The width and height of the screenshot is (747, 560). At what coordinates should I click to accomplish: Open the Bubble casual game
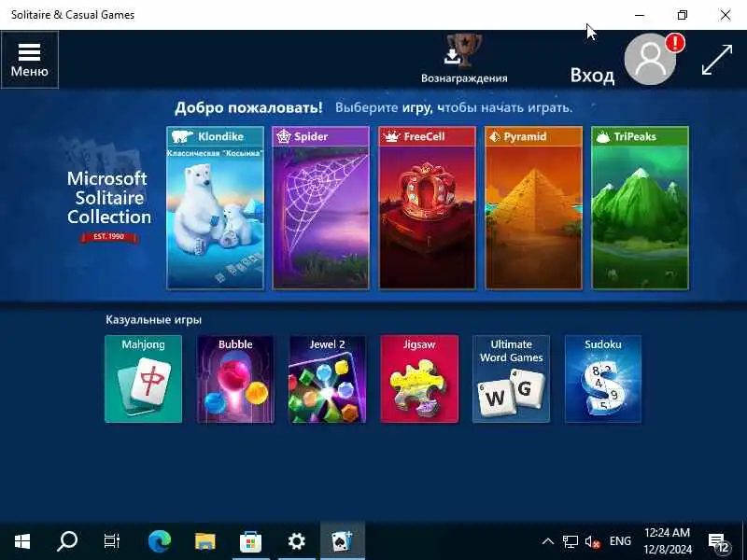(235, 379)
